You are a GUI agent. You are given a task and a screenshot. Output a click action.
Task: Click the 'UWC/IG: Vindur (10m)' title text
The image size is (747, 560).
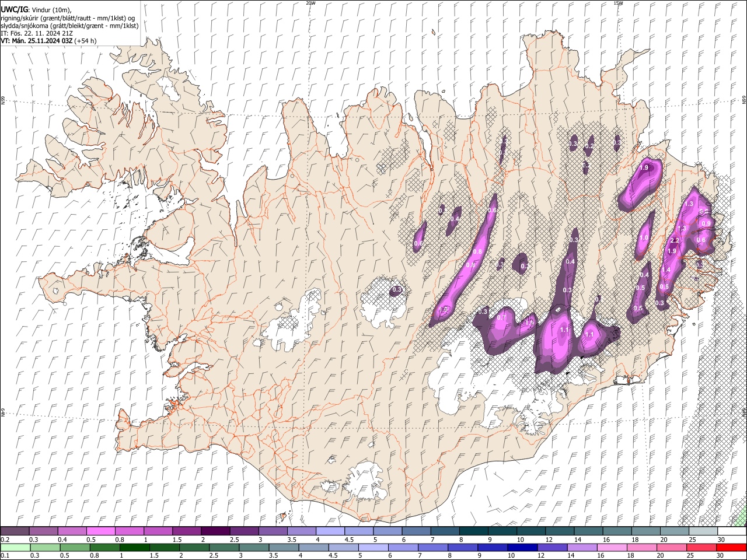point(36,10)
